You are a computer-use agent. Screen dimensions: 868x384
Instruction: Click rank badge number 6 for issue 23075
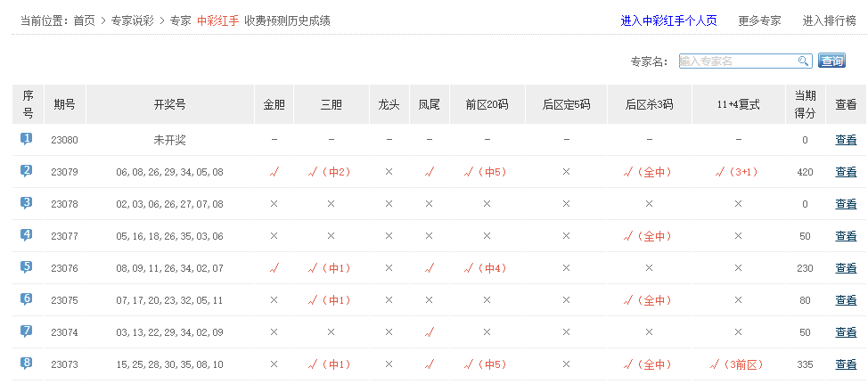coord(27,299)
